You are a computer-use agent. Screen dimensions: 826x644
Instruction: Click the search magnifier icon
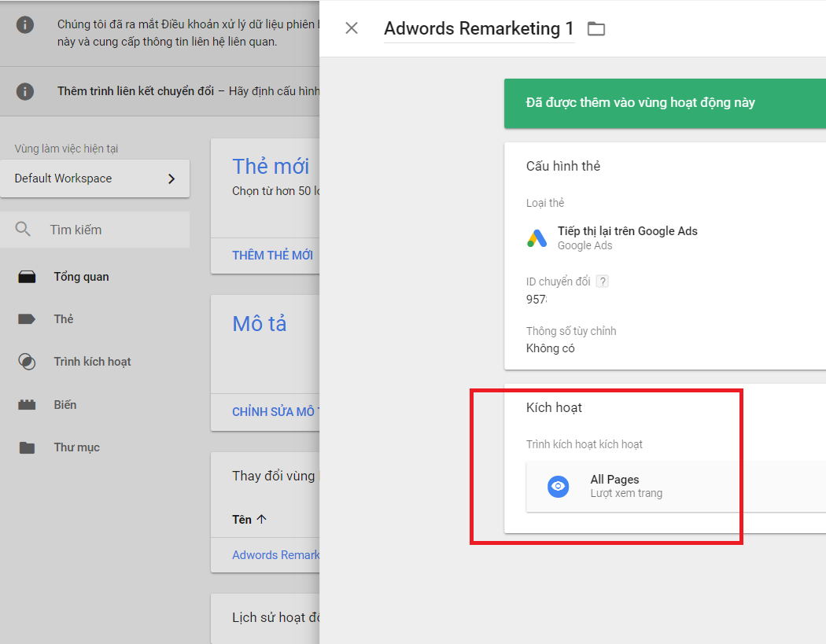23,229
